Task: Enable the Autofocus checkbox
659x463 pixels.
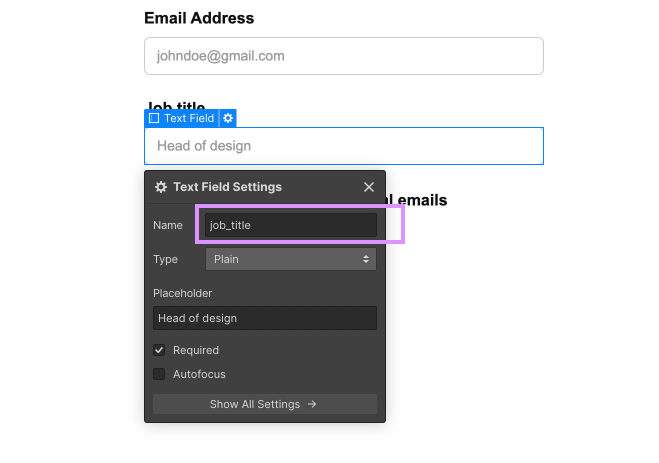Action: tap(159, 374)
